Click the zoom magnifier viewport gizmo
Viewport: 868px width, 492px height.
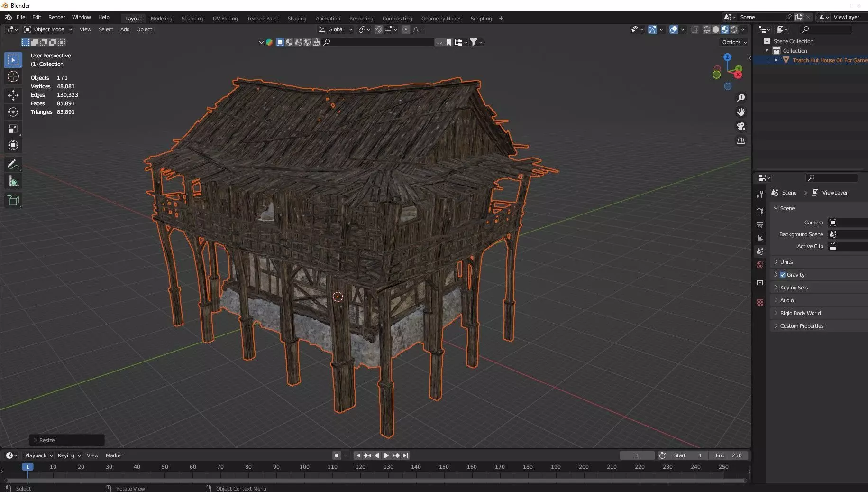pyautogui.click(x=741, y=98)
